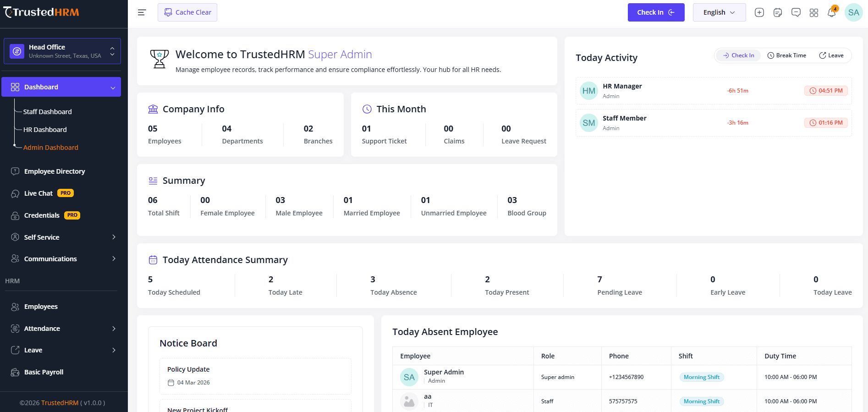Open notifications bell with badge 4
This screenshot has width=868, height=412.
click(832, 12)
